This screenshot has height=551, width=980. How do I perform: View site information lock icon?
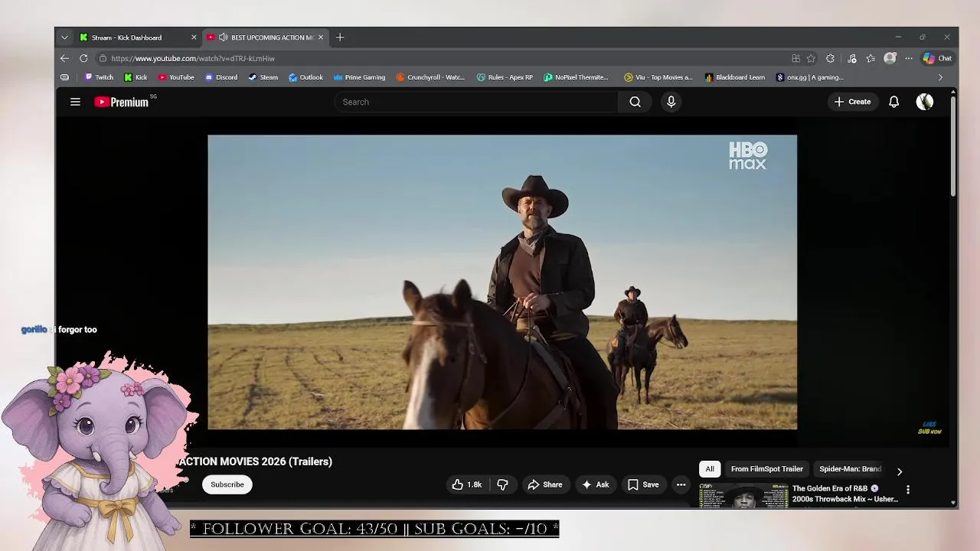click(103, 58)
